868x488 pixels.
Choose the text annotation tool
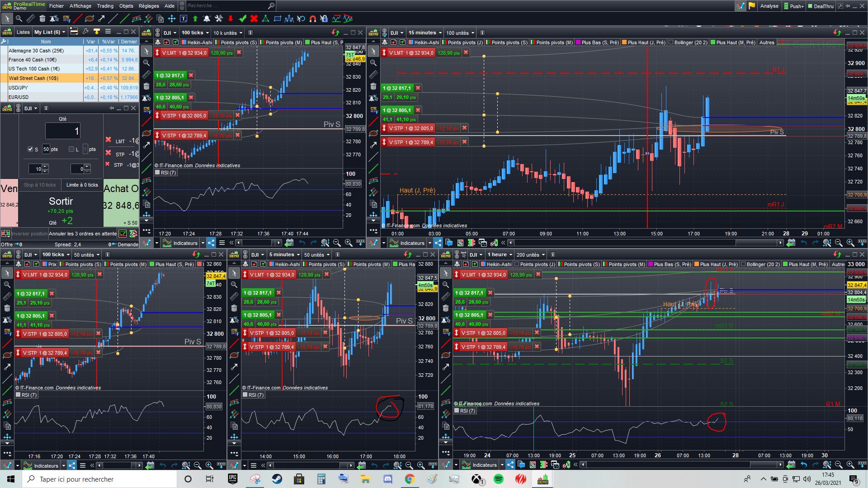point(184,19)
